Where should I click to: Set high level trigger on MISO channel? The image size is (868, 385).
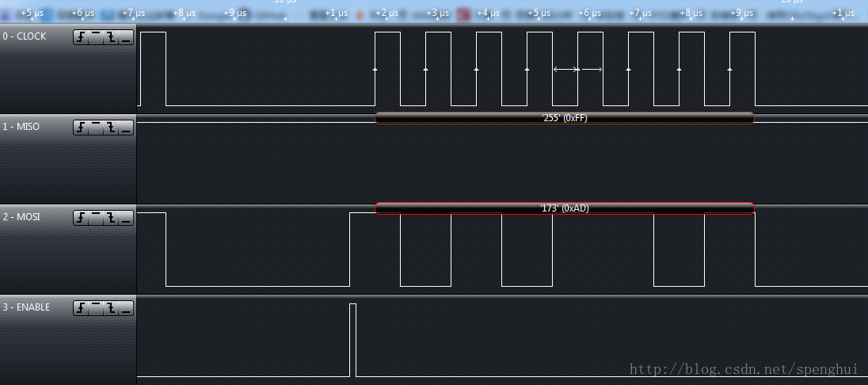[x=97, y=128]
